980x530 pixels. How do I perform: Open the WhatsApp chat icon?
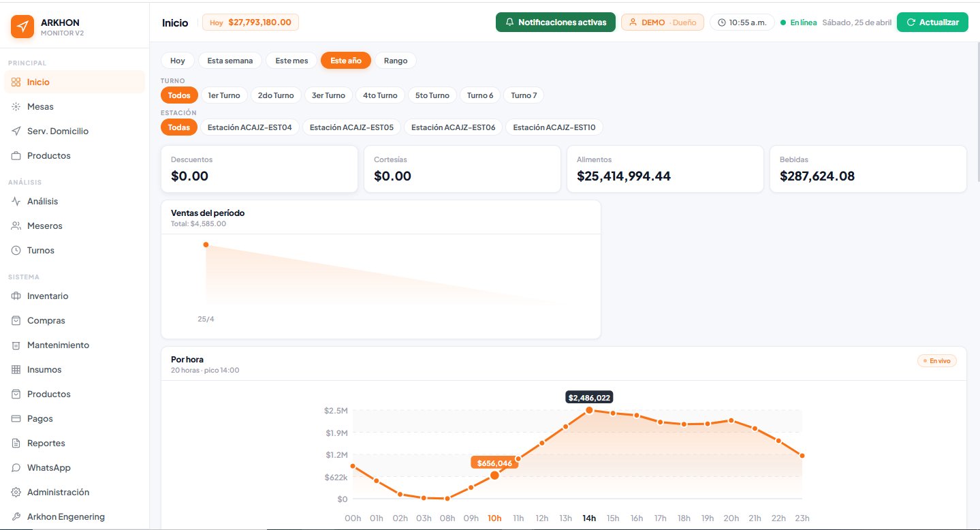click(16, 468)
